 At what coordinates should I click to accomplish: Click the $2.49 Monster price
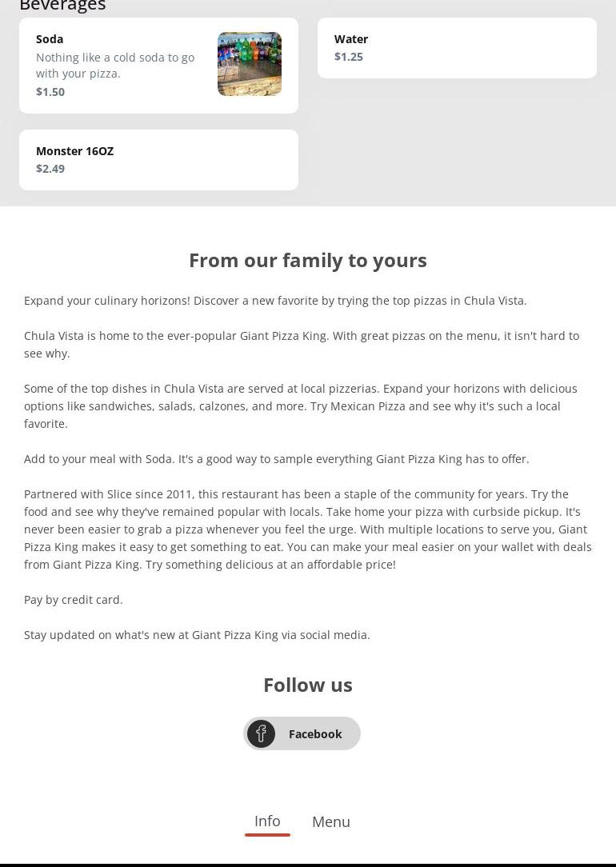tap(50, 168)
